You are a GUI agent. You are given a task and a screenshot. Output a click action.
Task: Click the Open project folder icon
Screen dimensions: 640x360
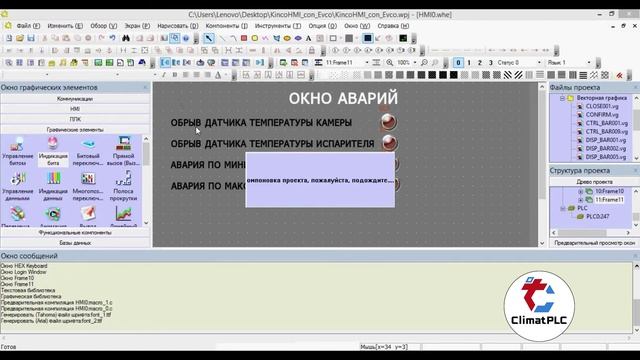pyautogui.click(x=20, y=38)
